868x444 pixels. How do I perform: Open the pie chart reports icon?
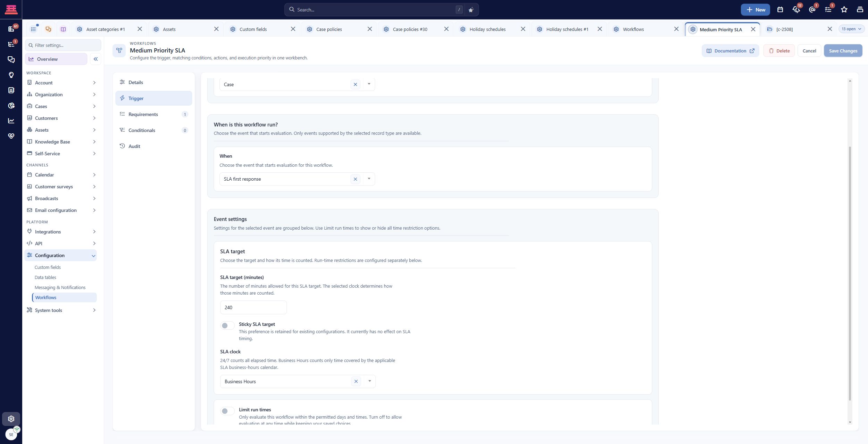pyautogui.click(x=11, y=105)
